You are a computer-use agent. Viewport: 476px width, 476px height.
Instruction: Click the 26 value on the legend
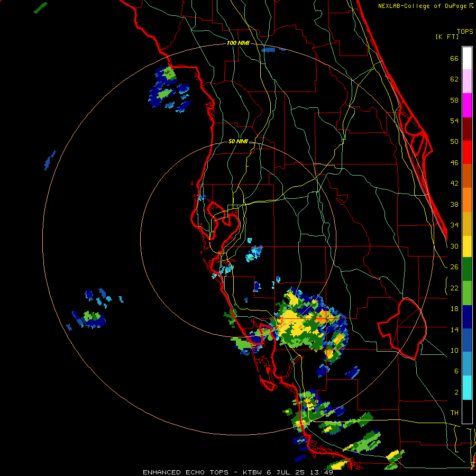[x=454, y=267]
